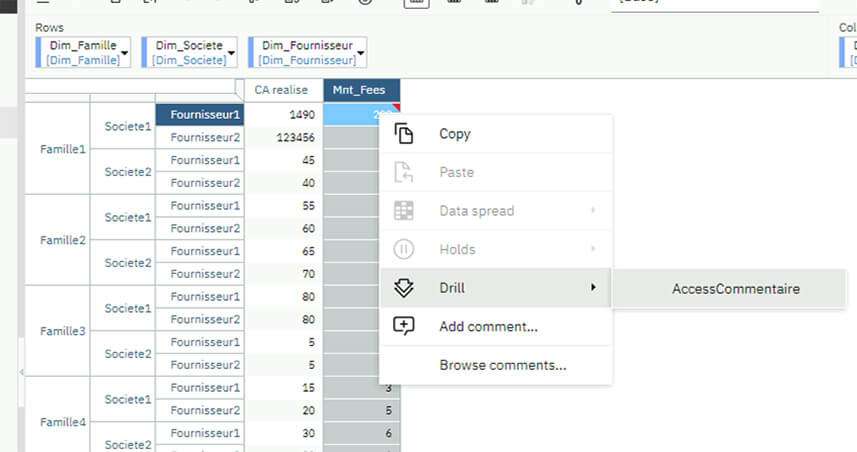Select the Mnt_Fees cell in the 20 row
The image size is (857, 452).
[362, 410]
